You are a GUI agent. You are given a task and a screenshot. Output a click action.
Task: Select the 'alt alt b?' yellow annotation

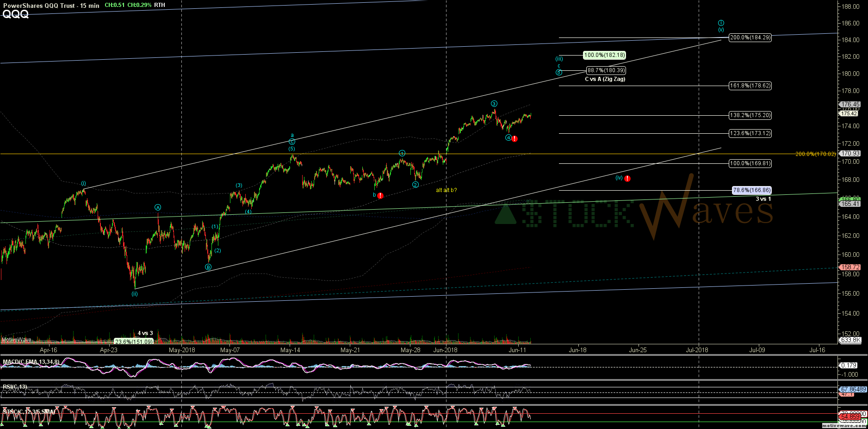point(446,190)
